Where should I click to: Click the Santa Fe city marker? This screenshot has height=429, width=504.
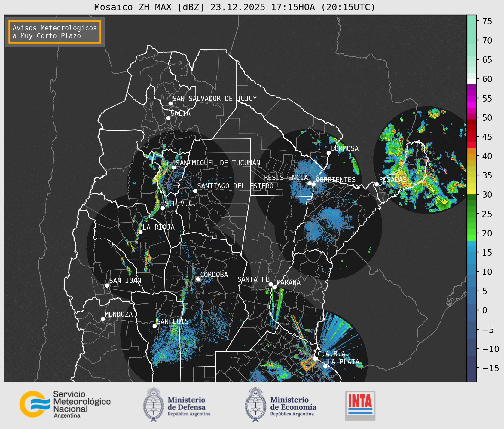pyautogui.click(x=271, y=284)
